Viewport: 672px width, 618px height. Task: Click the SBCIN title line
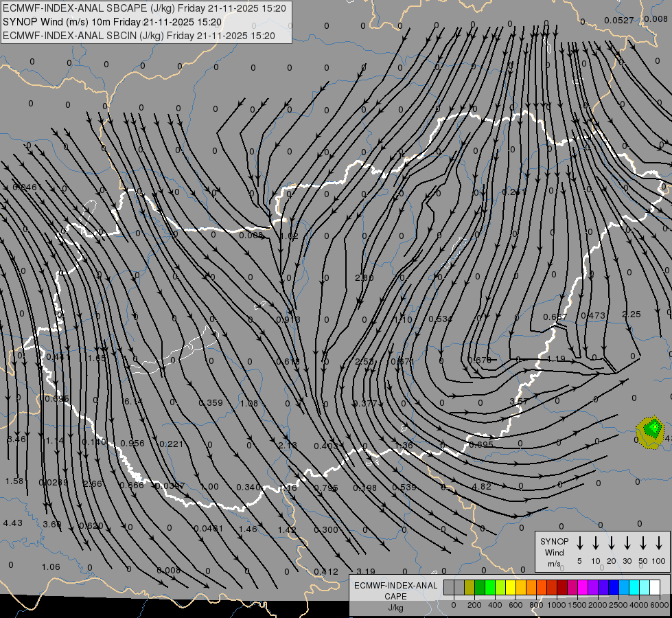coord(139,36)
